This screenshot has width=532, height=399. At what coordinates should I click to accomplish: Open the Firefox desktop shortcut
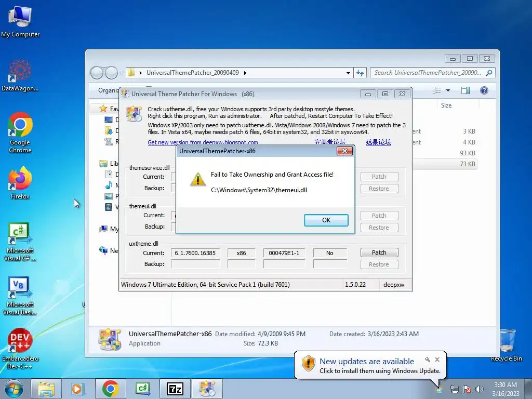[20, 182]
